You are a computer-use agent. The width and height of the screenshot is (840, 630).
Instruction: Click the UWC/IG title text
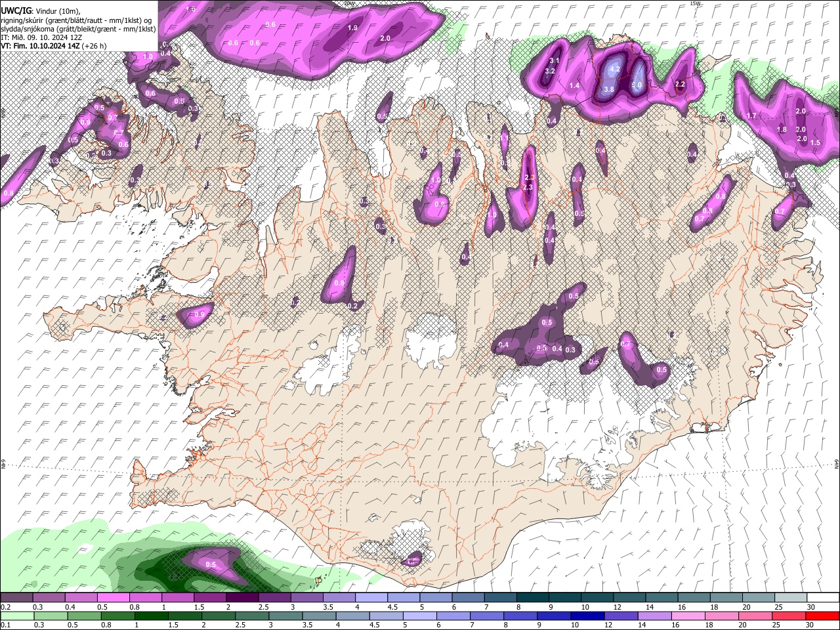(15, 10)
